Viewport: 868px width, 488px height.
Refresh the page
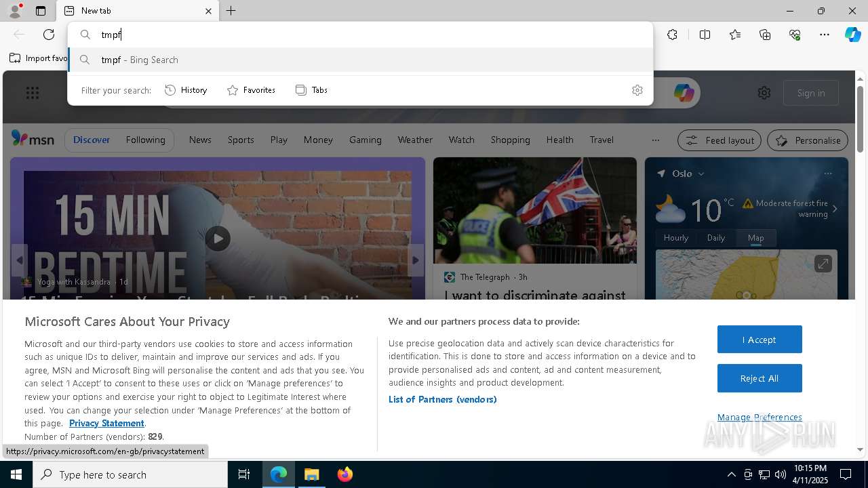tap(49, 35)
